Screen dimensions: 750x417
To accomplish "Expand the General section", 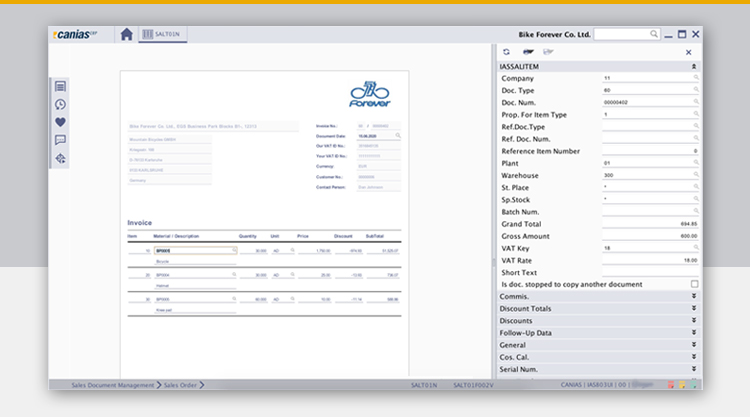I will 694,345.
